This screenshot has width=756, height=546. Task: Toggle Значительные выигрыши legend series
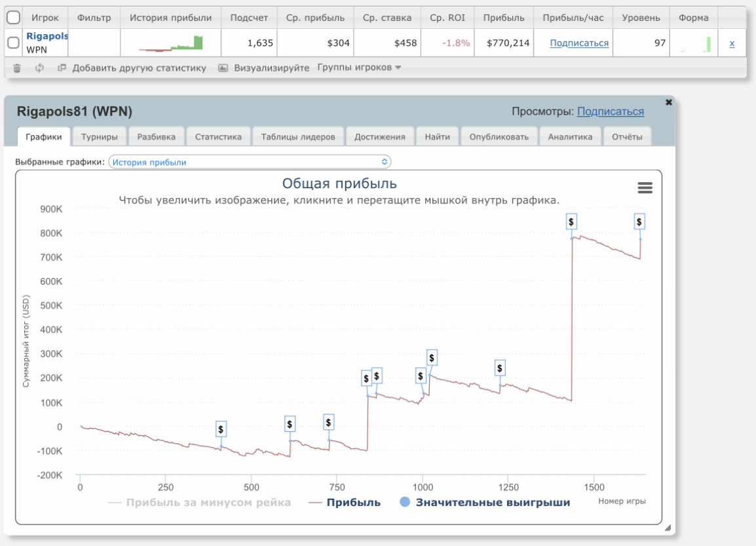coord(485,503)
